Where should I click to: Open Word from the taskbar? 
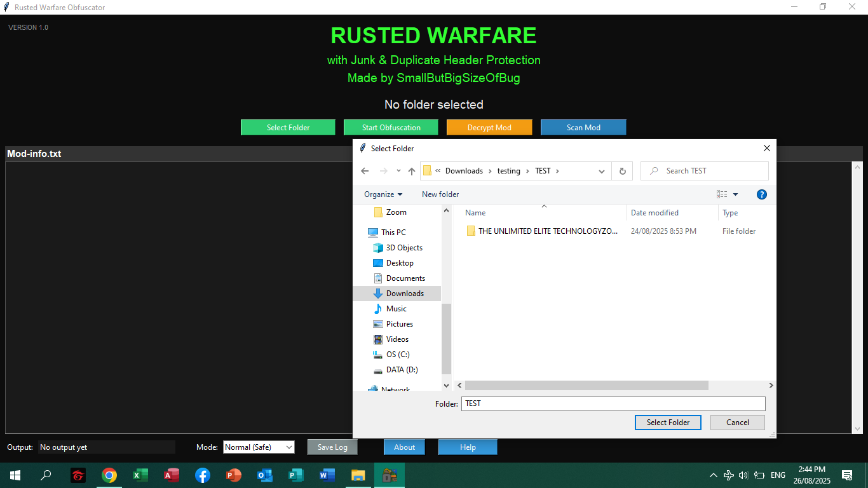pyautogui.click(x=327, y=475)
